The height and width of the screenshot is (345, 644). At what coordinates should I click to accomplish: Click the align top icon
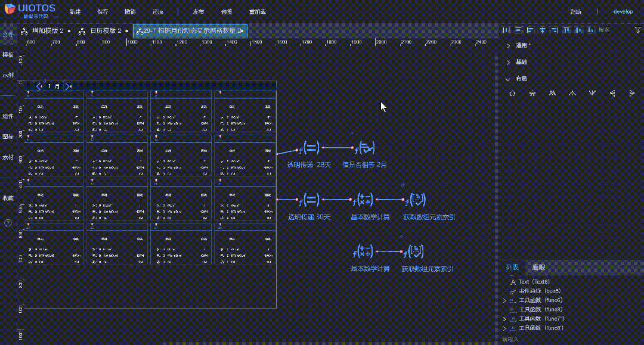pos(566,30)
